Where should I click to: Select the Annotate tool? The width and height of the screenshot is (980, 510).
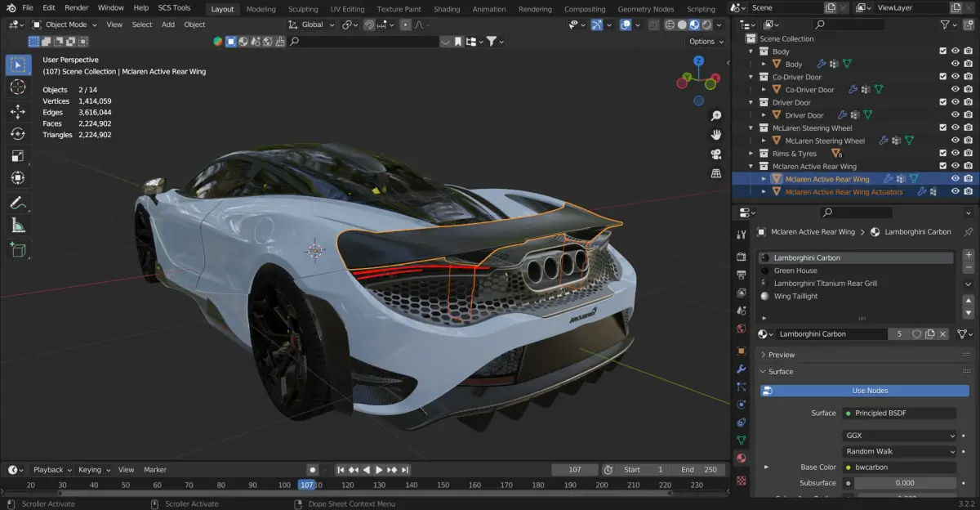tap(18, 203)
